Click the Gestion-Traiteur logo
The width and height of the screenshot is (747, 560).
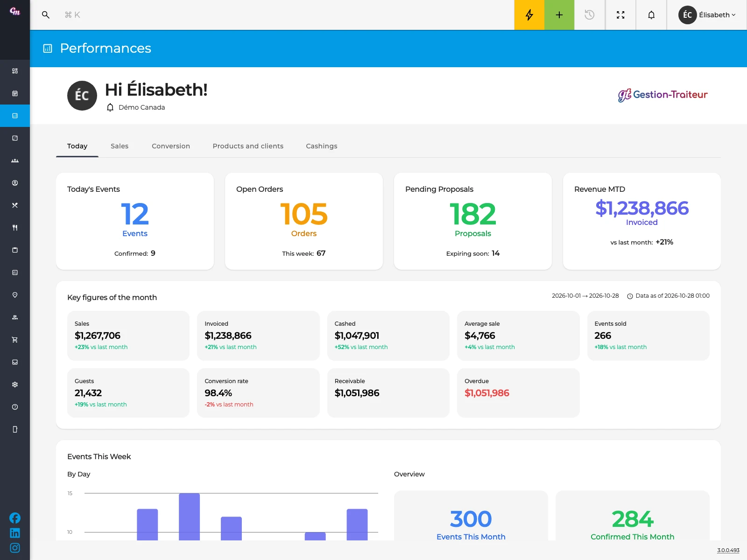click(663, 95)
